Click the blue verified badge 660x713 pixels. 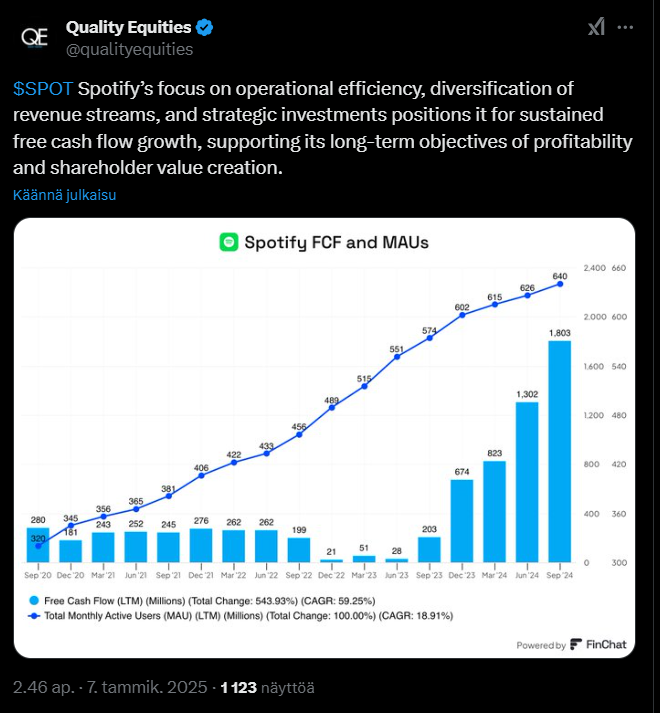[202, 27]
